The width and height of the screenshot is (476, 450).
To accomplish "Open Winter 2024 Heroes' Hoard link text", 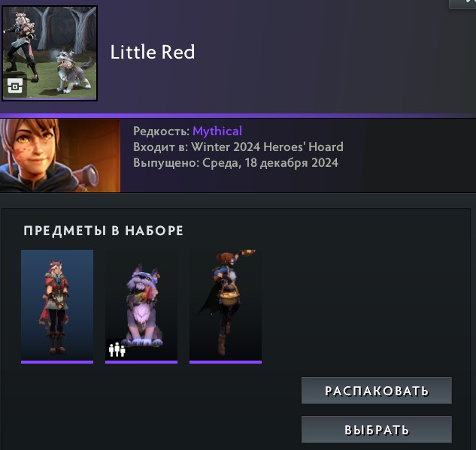I will [267, 146].
